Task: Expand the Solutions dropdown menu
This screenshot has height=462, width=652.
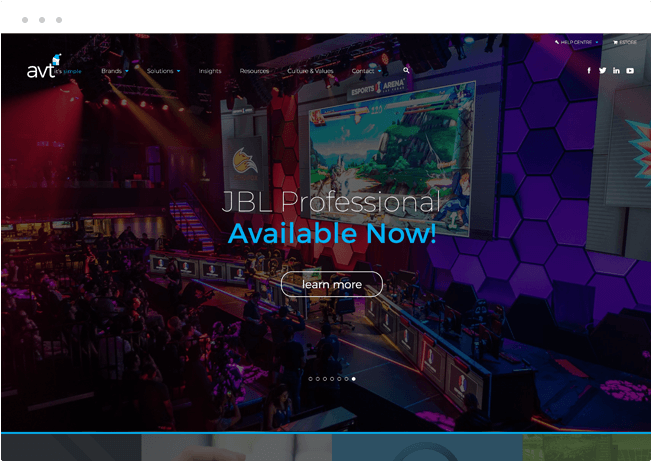Action: click(x=163, y=71)
